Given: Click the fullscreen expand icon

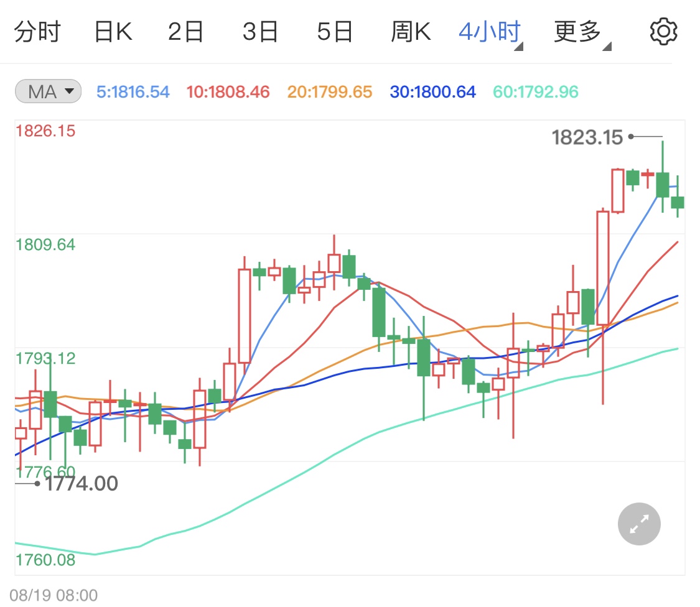Looking at the screenshot, I should click(638, 524).
